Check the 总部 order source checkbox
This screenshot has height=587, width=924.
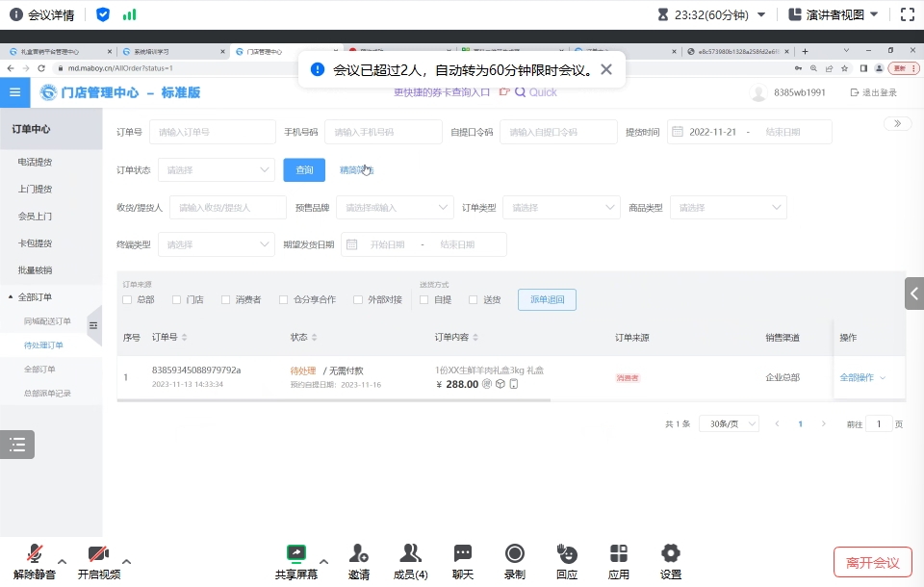tap(127, 300)
